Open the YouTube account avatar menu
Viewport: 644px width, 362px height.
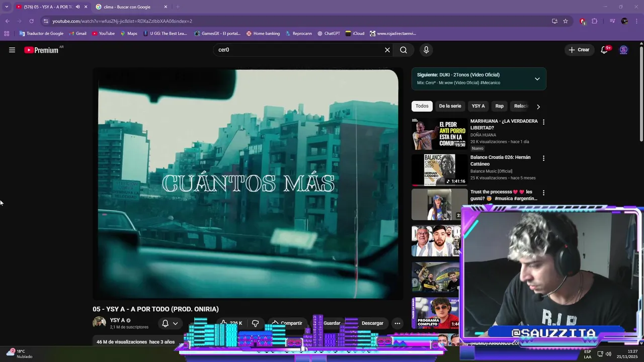pyautogui.click(x=624, y=50)
